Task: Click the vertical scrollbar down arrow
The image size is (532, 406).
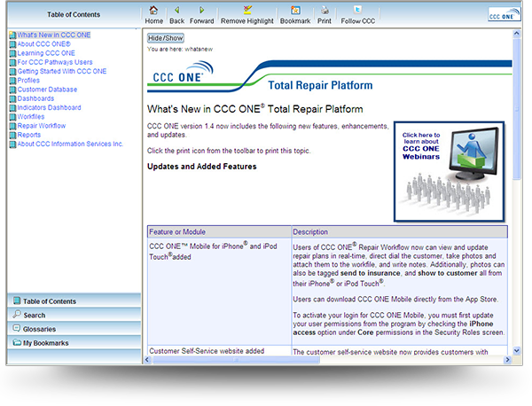Action: click(516, 350)
